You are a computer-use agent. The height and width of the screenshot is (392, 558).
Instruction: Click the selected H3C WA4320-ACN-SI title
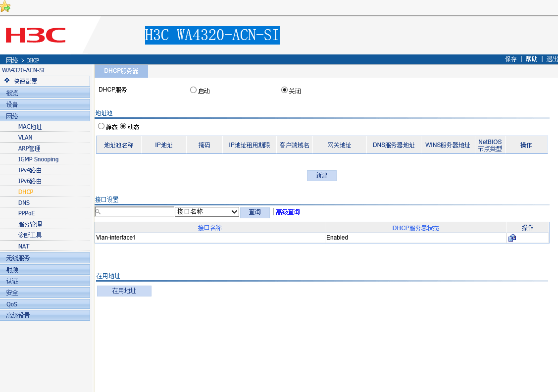click(x=212, y=35)
